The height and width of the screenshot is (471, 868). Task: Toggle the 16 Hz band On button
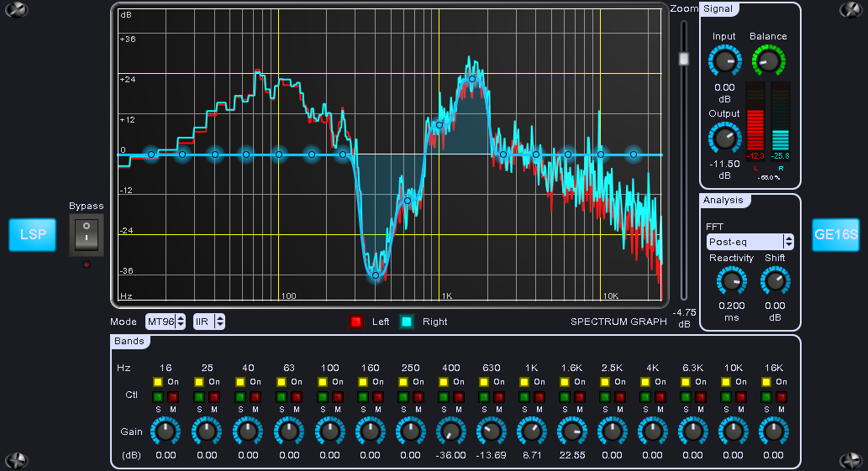[x=158, y=382]
